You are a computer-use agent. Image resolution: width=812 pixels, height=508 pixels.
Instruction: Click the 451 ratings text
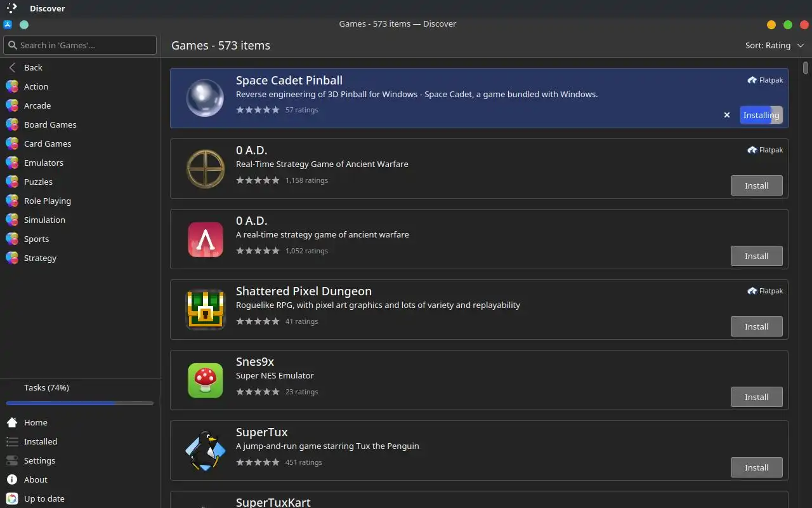[303, 462]
